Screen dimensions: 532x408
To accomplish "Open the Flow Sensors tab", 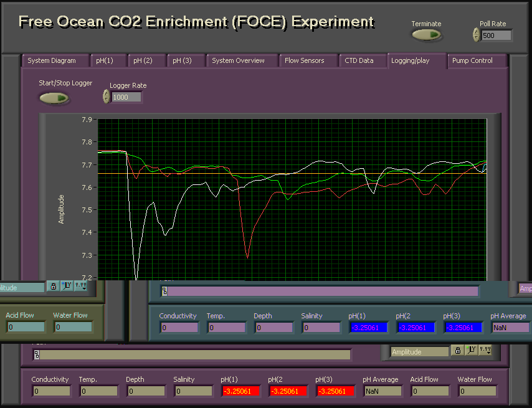I will coord(305,60).
